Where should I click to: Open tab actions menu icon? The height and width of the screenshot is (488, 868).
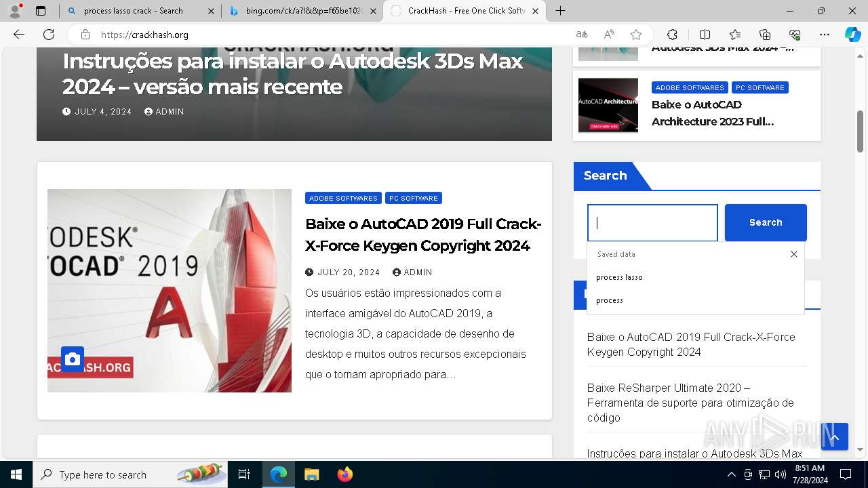click(x=41, y=11)
